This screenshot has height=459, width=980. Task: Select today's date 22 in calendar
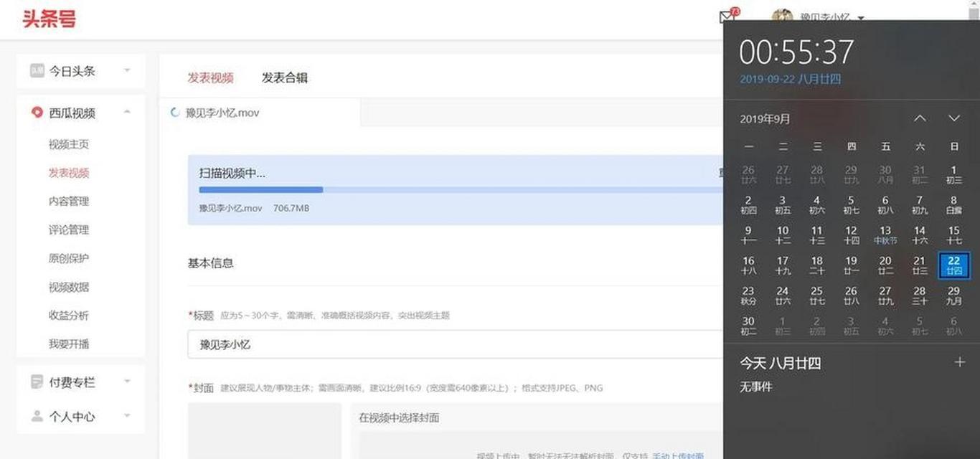pos(953,265)
